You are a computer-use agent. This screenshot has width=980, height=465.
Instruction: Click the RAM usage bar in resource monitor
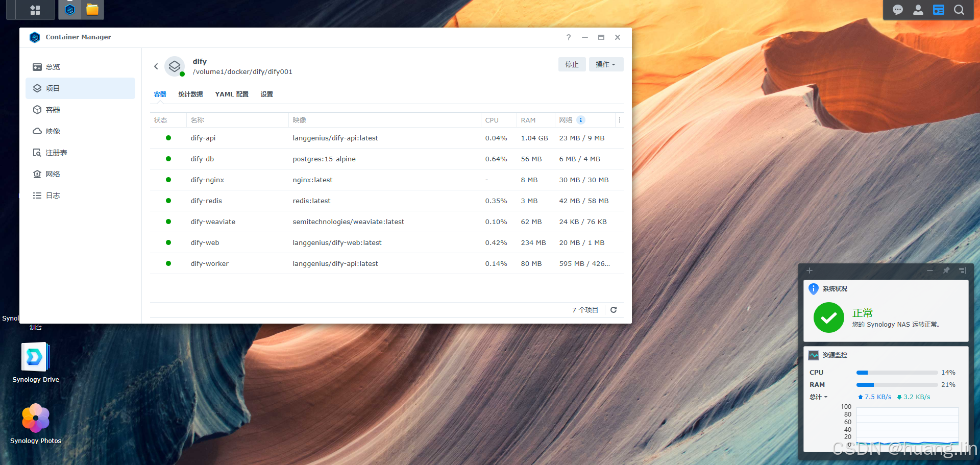coord(897,385)
